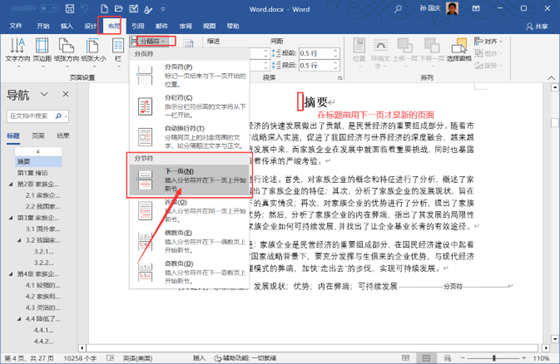
Task: Click Send Backward (下移一层) icon
Action: click(432, 52)
